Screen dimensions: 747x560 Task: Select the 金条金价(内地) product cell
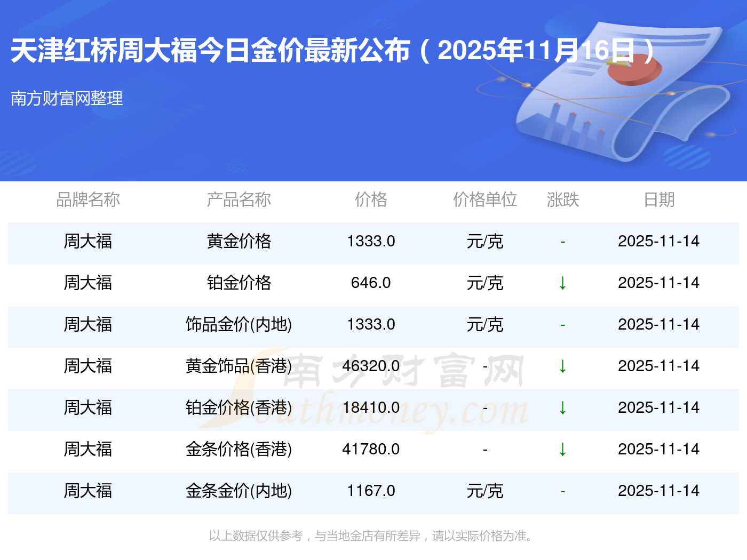pyautogui.click(x=239, y=491)
